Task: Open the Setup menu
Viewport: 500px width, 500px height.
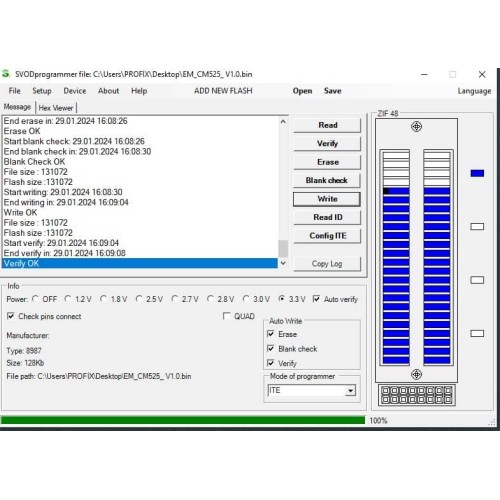Action: [42, 91]
